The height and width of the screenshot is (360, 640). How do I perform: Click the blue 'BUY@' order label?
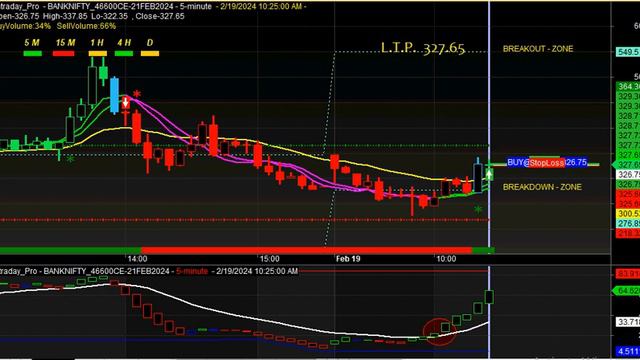click(518, 162)
